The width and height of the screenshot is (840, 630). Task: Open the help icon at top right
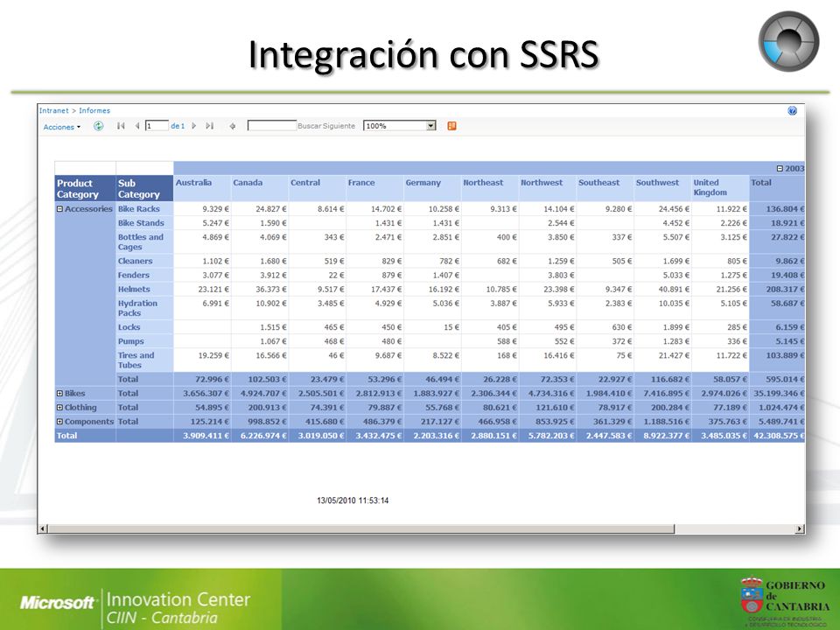(793, 111)
